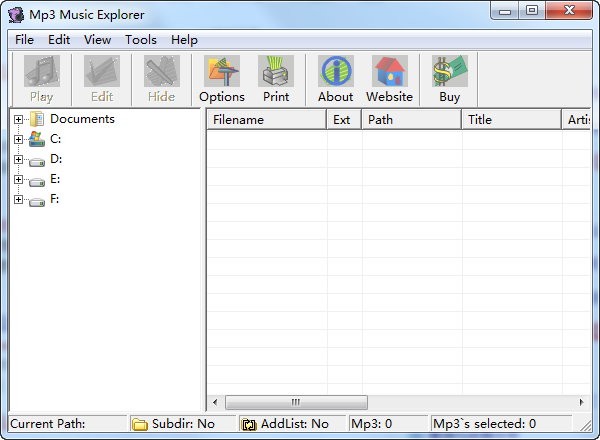Open Options from the toolbar
600x440 pixels.
coord(222,72)
